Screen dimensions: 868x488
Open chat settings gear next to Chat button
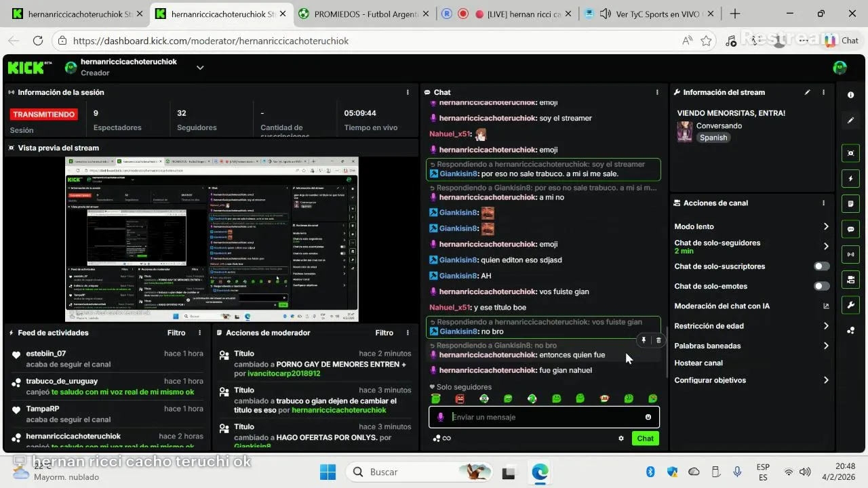621,439
